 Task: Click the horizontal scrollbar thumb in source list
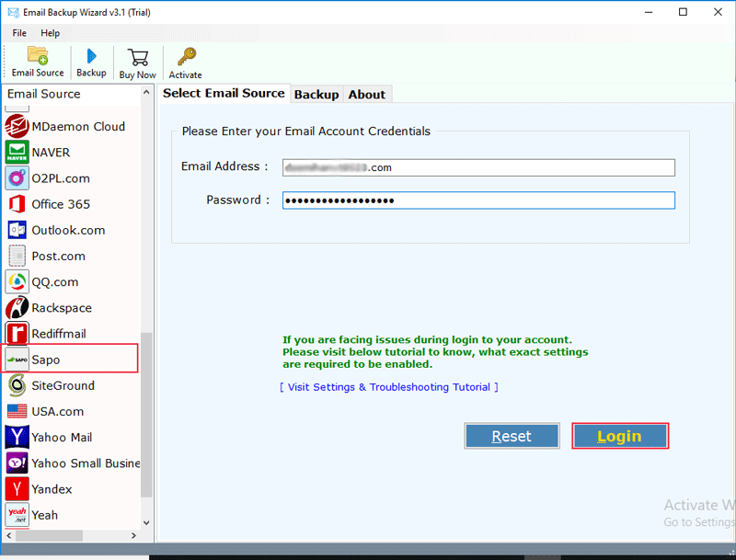50,535
